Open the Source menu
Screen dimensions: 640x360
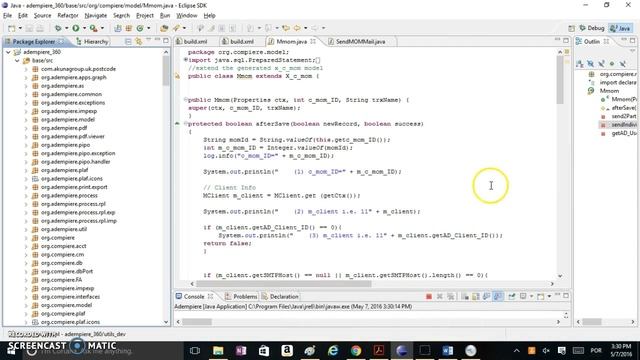(x=42, y=16)
